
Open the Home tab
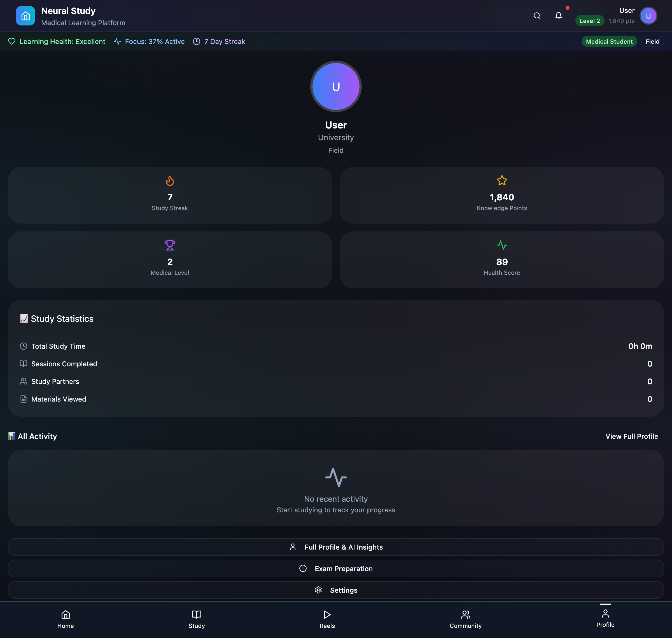65,619
